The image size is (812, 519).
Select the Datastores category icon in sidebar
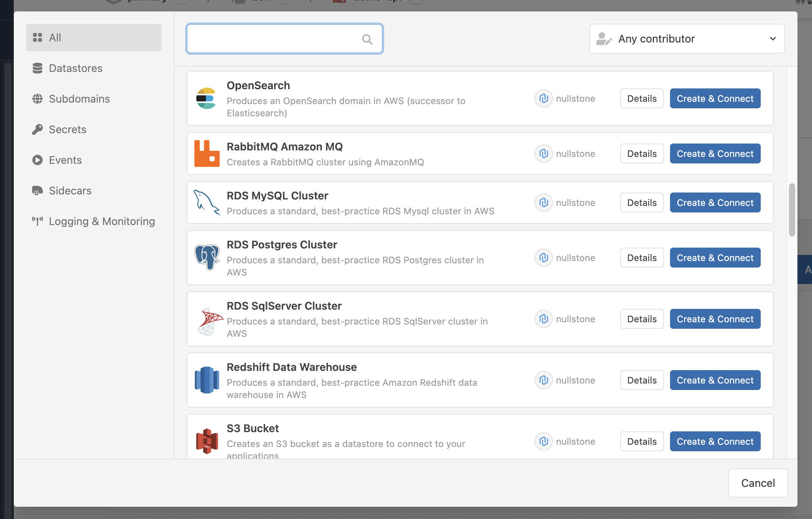coord(38,68)
